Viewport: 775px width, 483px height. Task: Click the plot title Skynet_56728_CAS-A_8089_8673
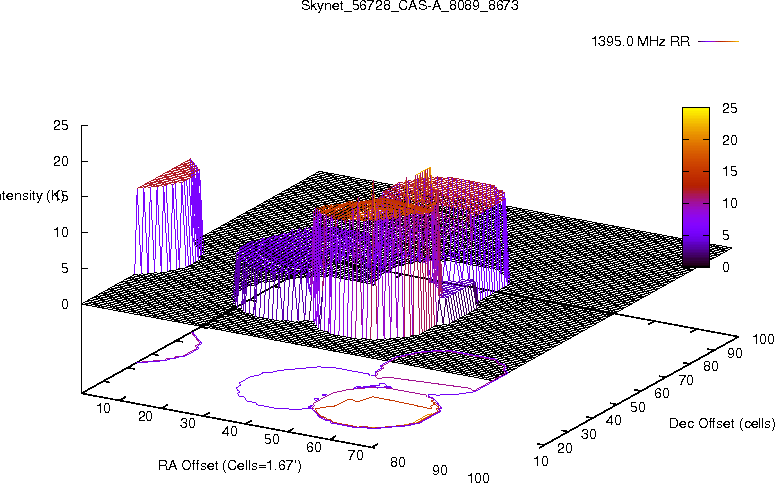[410, 6]
